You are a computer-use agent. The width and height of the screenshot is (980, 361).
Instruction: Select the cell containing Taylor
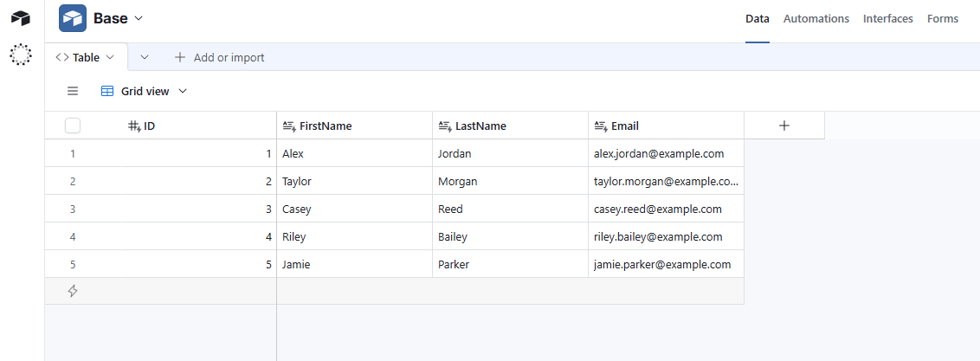point(354,181)
